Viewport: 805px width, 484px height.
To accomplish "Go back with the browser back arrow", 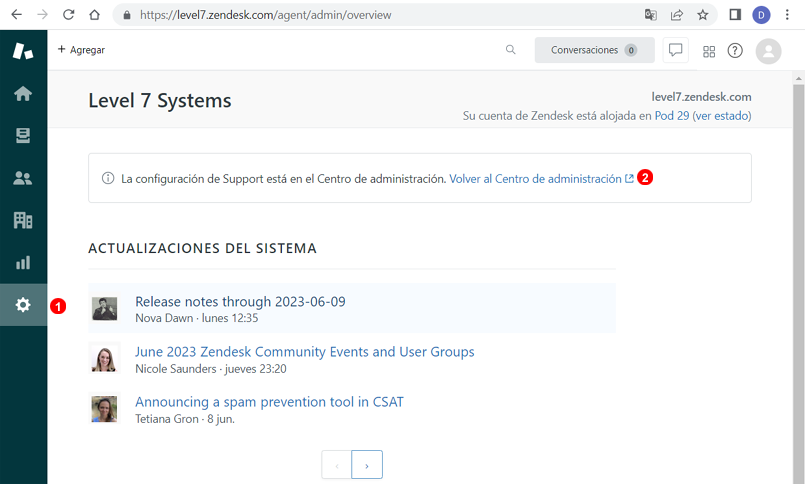I will click(16, 15).
